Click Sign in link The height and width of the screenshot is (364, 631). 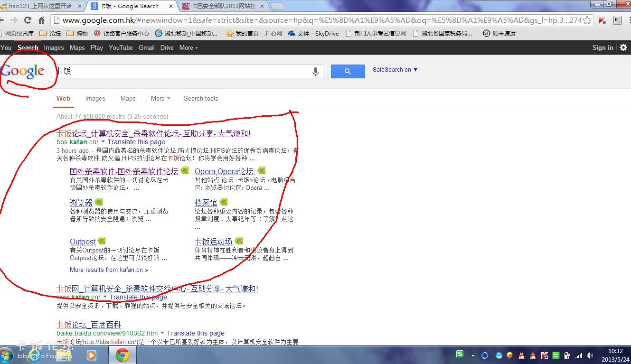click(603, 47)
